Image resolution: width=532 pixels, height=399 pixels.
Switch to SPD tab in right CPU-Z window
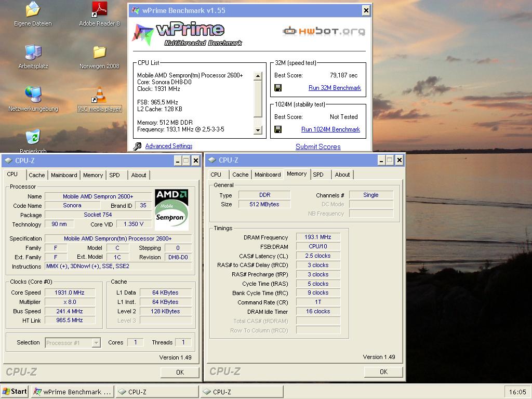(x=318, y=175)
